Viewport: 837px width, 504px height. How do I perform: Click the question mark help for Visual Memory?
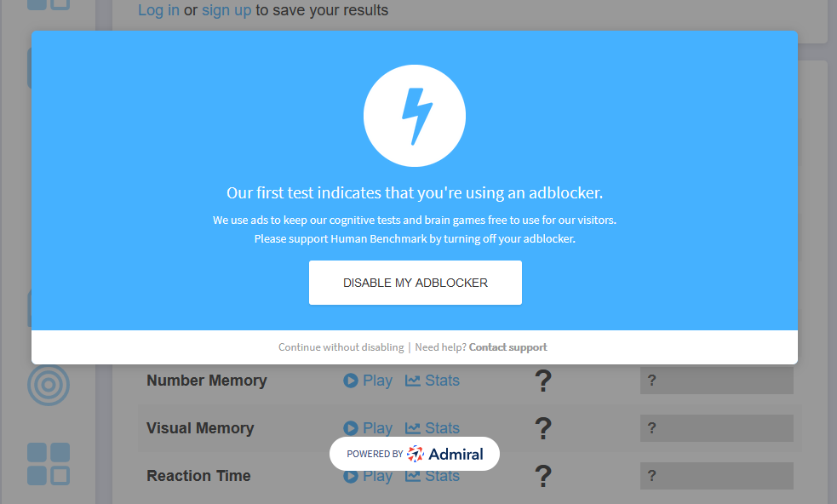point(543,427)
